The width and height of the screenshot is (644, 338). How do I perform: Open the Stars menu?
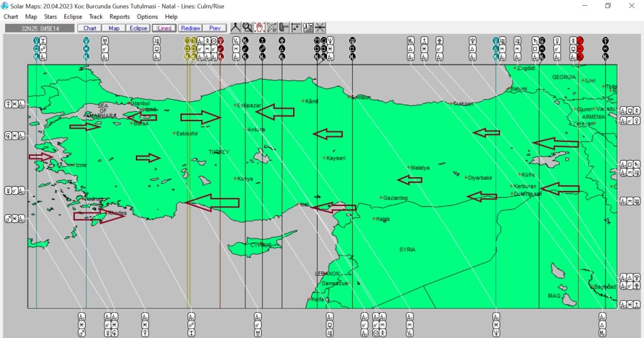[x=50, y=17]
